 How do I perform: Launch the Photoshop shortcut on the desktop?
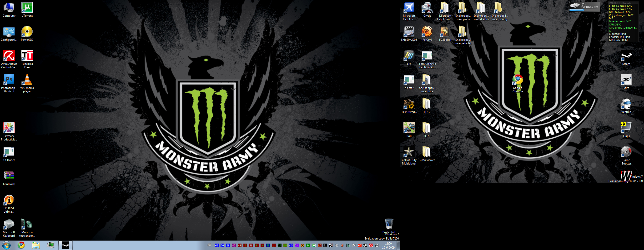click(x=9, y=84)
